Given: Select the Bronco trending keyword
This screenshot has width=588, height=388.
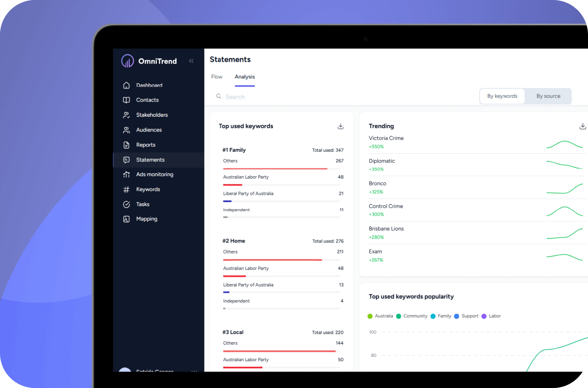Looking at the screenshot, I should (377, 184).
